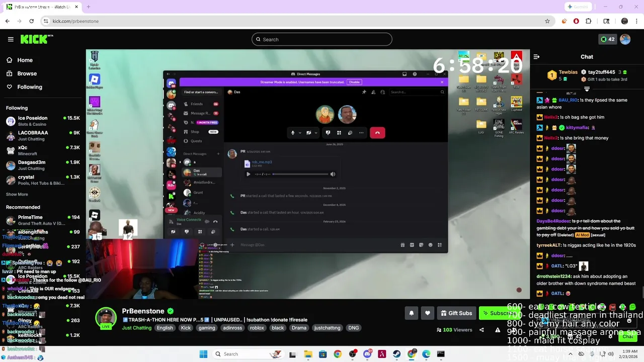Viewport: 644px width, 362px height.
Task: Open File Explorer from the taskbar
Action: (x=308, y=354)
